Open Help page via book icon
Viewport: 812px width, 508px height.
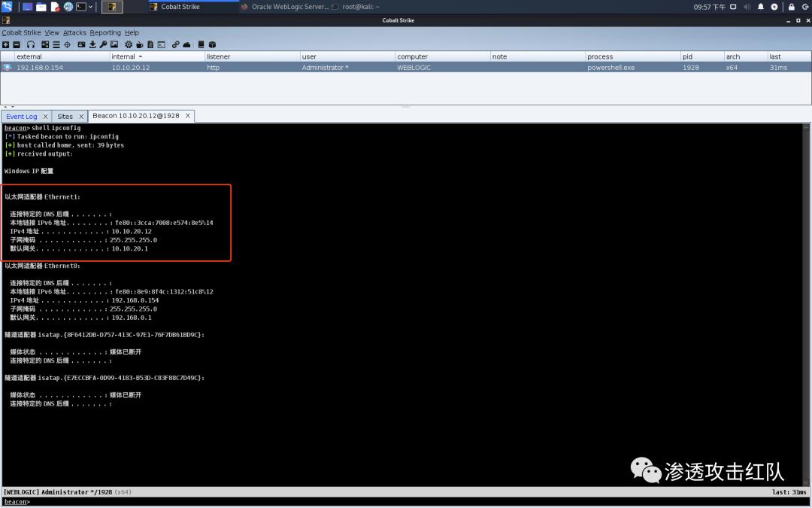click(x=201, y=44)
